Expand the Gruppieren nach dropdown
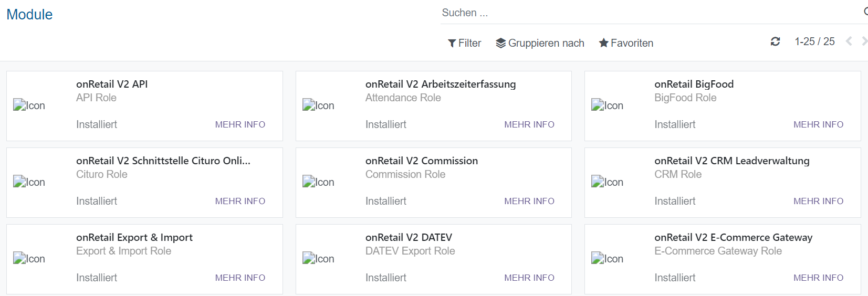 coord(540,43)
